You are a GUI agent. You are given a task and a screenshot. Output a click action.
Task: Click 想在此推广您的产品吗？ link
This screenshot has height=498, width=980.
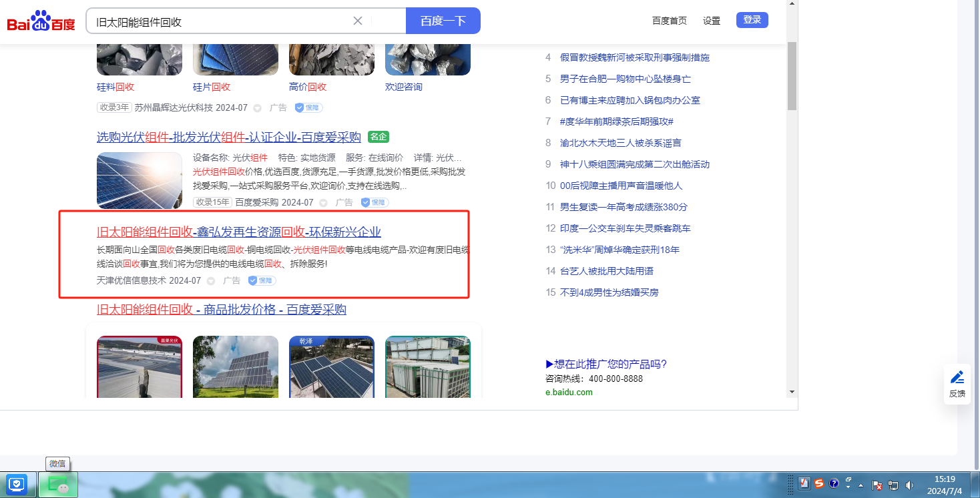point(606,364)
